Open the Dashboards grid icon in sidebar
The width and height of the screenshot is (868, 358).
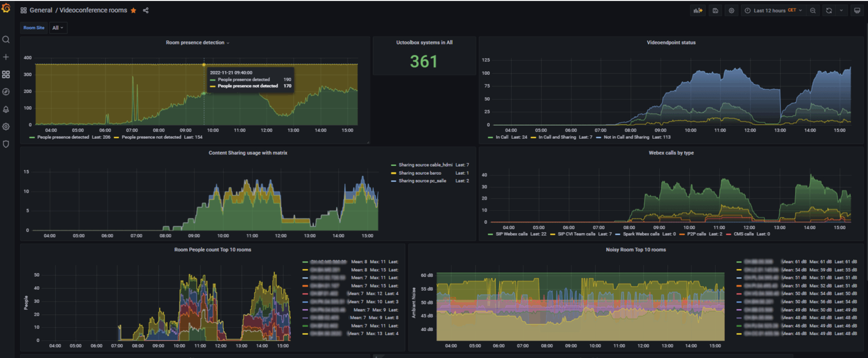tap(6, 75)
